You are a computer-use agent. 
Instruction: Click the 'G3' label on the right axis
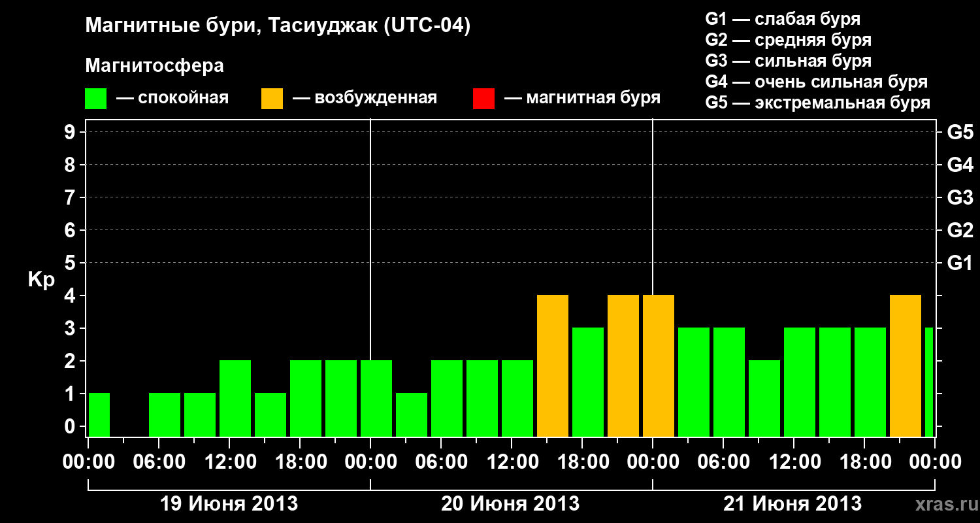point(960,197)
